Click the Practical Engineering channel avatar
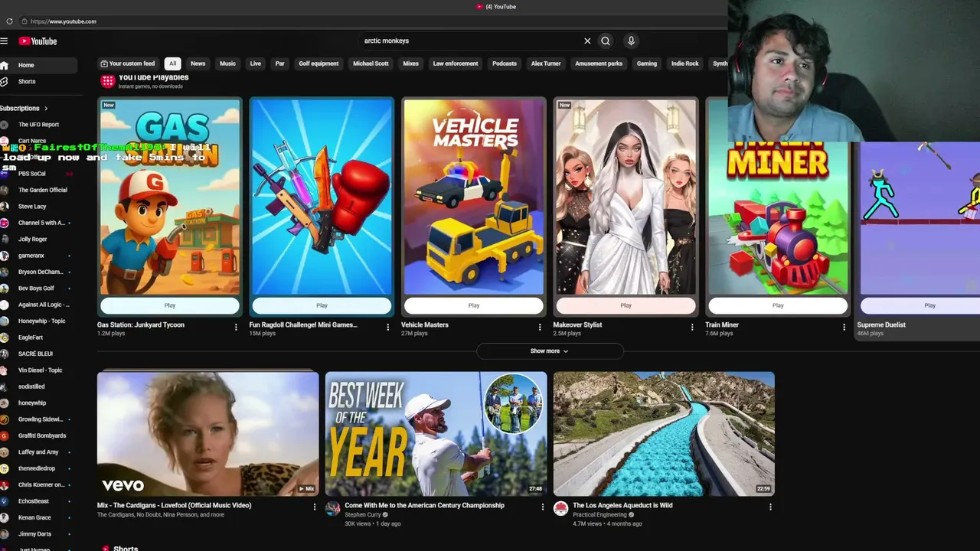Viewport: 980px width, 551px height. tap(560, 509)
